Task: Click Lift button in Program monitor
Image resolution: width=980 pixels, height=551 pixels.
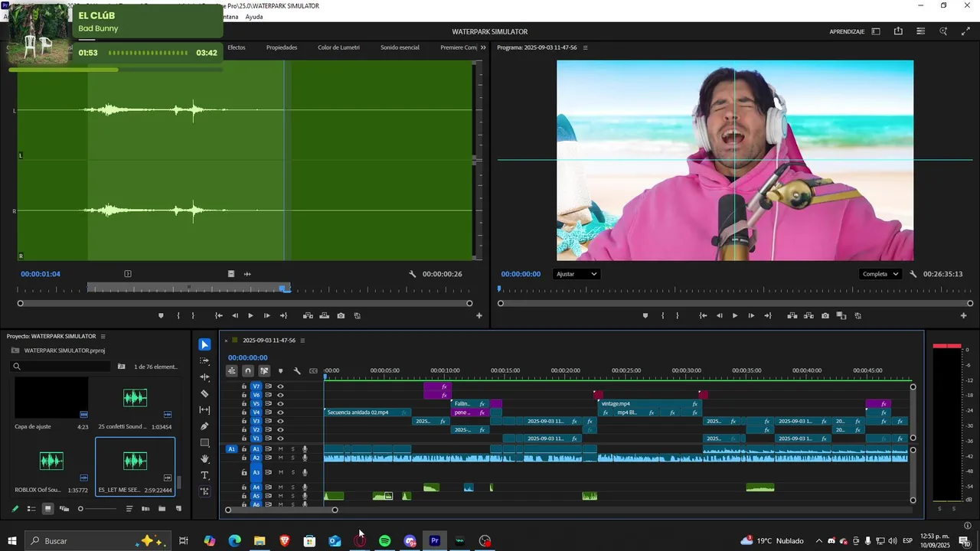Action: pyautogui.click(x=792, y=315)
